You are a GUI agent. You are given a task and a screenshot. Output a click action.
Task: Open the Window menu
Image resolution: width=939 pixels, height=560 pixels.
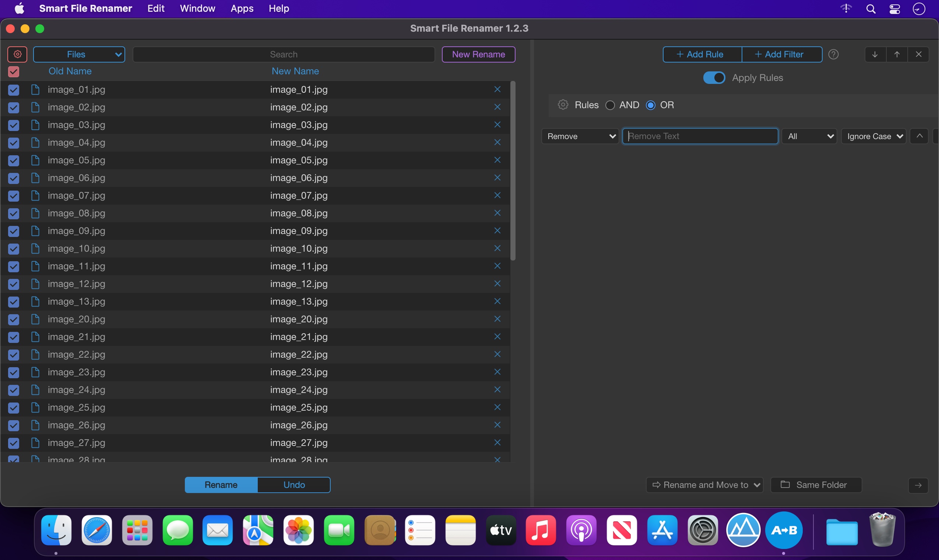tap(197, 8)
